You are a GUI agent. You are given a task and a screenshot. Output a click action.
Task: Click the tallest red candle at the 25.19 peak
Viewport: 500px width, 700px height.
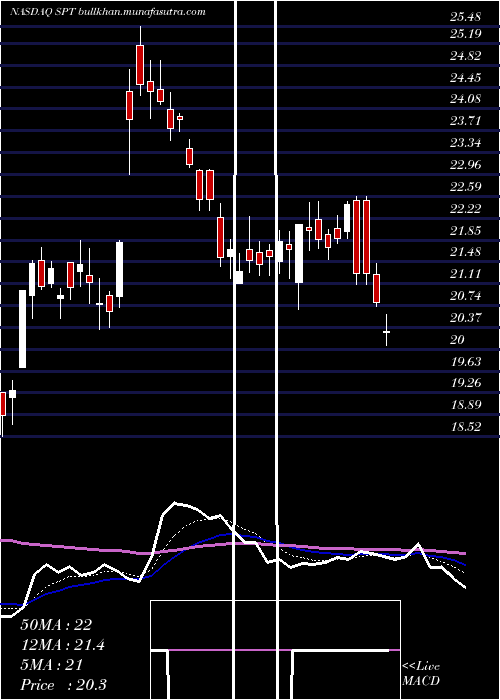coord(140,64)
